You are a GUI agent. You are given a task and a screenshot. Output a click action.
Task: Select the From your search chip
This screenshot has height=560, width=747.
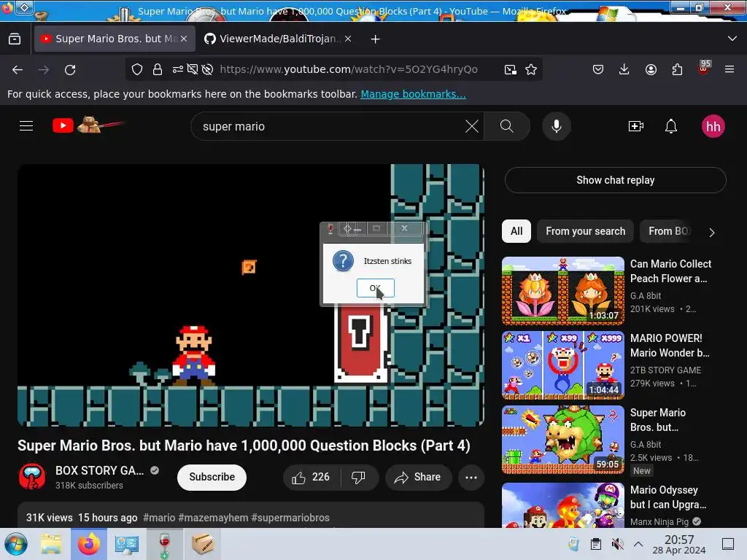pyautogui.click(x=585, y=231)
